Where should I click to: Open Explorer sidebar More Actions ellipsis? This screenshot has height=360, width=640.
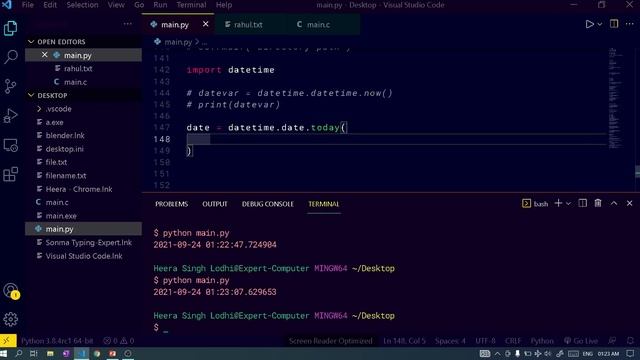click(x=127, y=24)
